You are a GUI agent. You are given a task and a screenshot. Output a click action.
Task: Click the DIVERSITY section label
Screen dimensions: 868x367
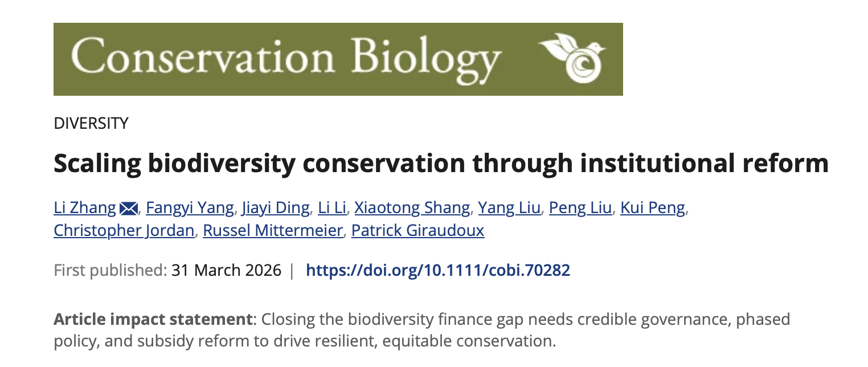[x=91, y=123]
